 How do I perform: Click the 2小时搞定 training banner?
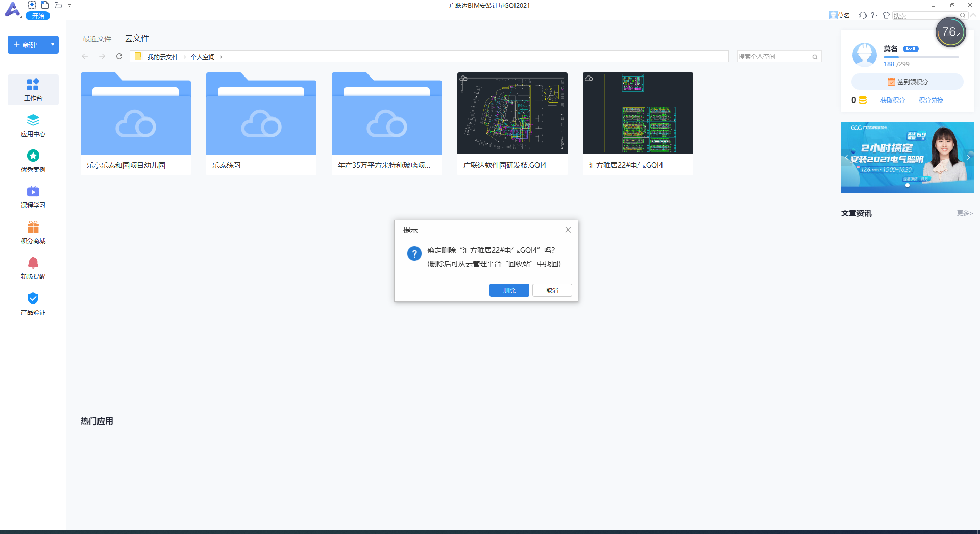[908, 158]
